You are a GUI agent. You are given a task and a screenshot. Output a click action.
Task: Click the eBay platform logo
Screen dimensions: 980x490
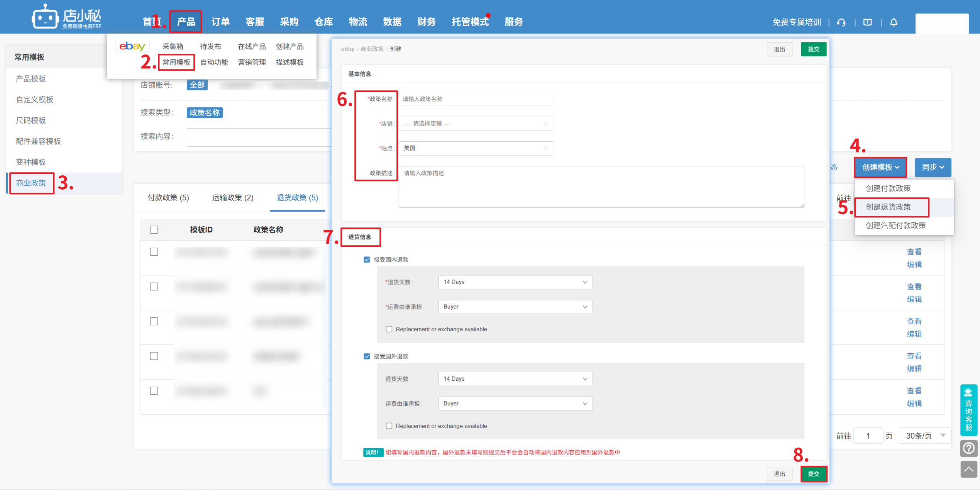pos(132,46)
